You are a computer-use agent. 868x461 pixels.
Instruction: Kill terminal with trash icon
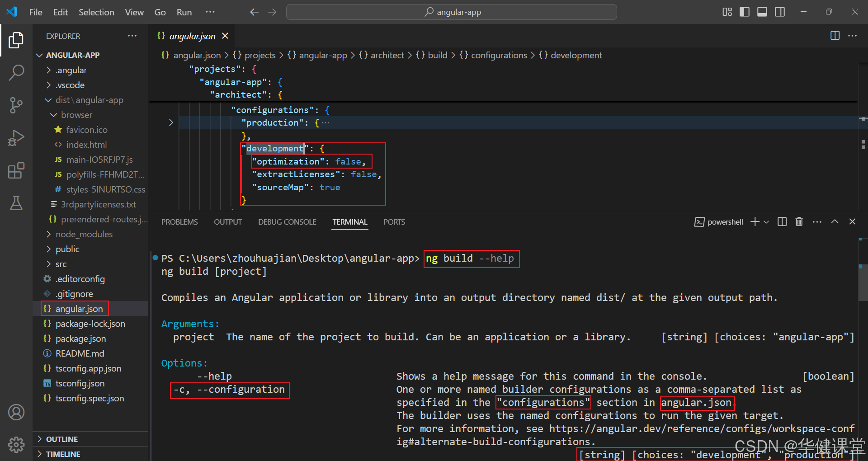799,221
